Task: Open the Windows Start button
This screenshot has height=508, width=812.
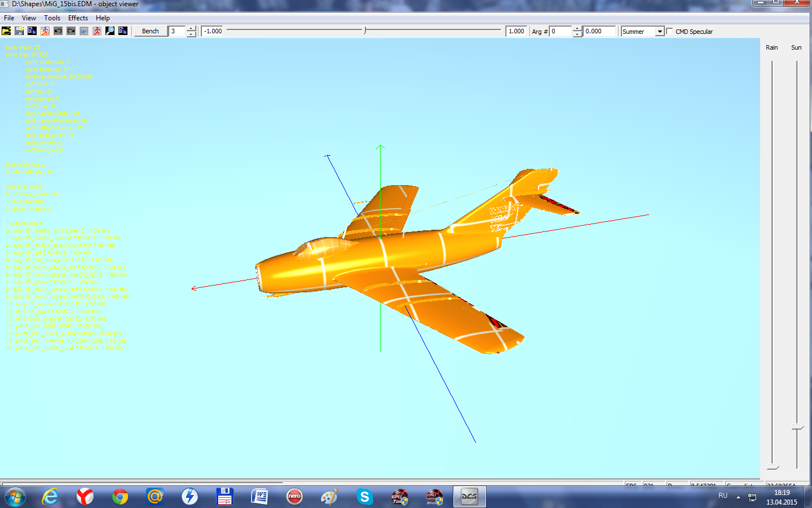Action: (15, 497)
